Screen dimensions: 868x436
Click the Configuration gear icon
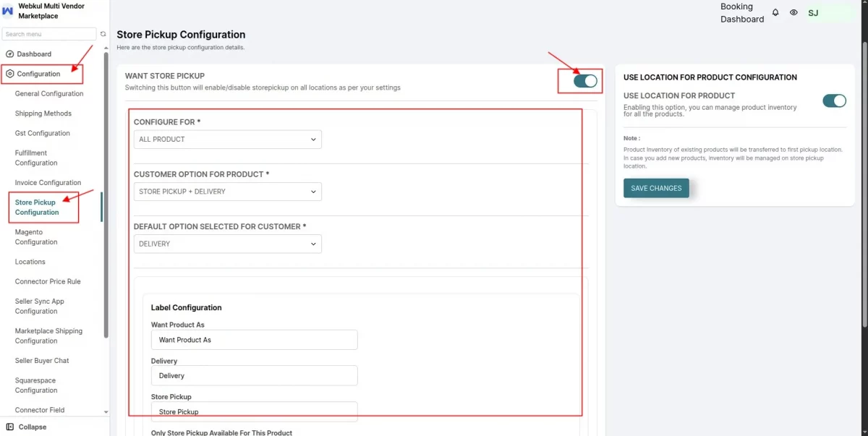coord(9,74)
